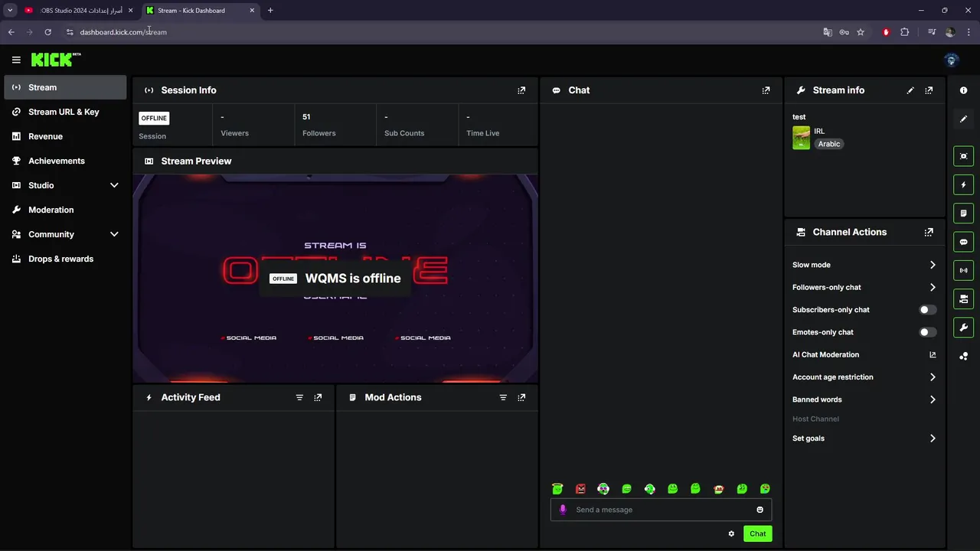Open the Revenue page
980x551 pixels.
(65, 136)
